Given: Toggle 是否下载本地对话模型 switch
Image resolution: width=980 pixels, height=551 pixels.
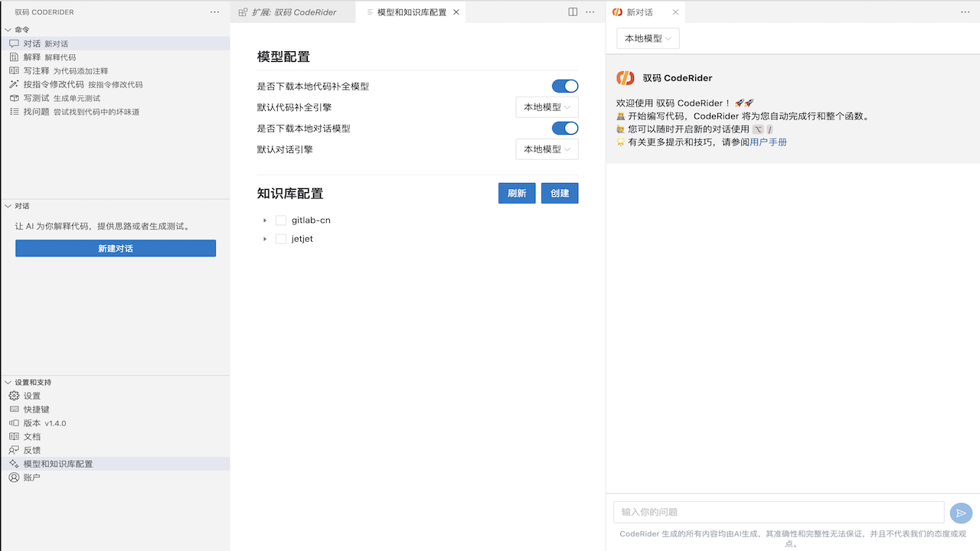Looking at the screenshot, I should [565, 128].
